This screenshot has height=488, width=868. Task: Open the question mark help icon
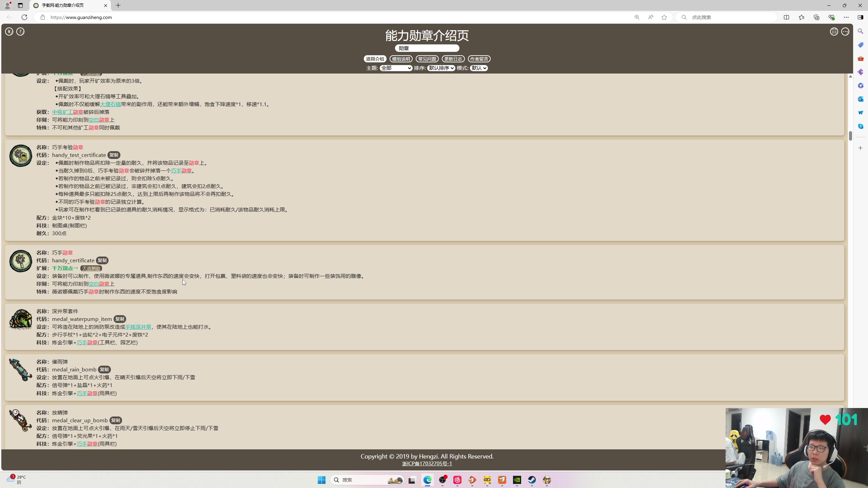tap(20, 32)
